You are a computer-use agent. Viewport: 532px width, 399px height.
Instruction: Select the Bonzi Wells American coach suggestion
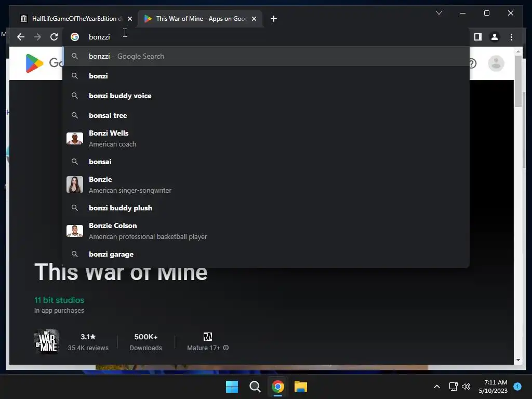click(x=266, y=138)
